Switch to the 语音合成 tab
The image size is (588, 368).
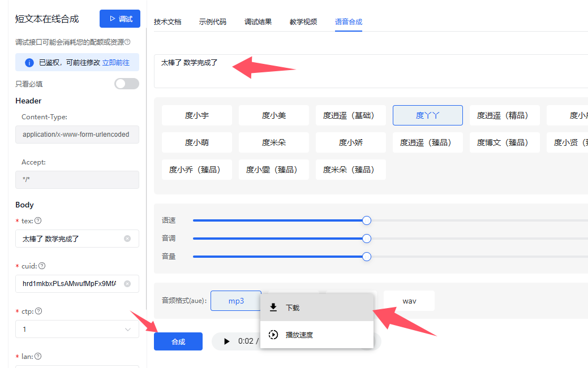pos(349,21)
